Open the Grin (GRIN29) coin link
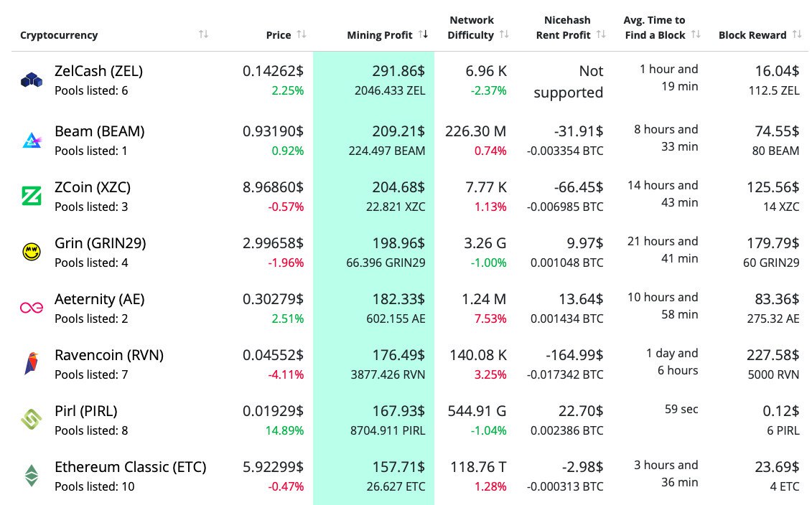Screen dimensions: 812x505 (101, 243)
